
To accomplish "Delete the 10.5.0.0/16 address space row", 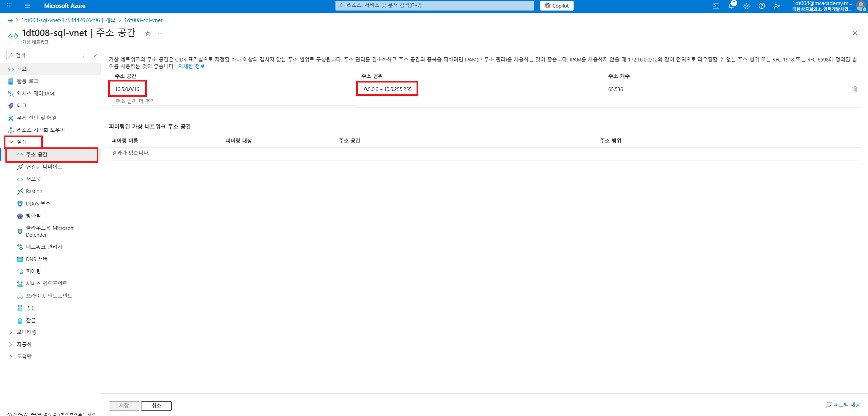I will click(854, 89).
